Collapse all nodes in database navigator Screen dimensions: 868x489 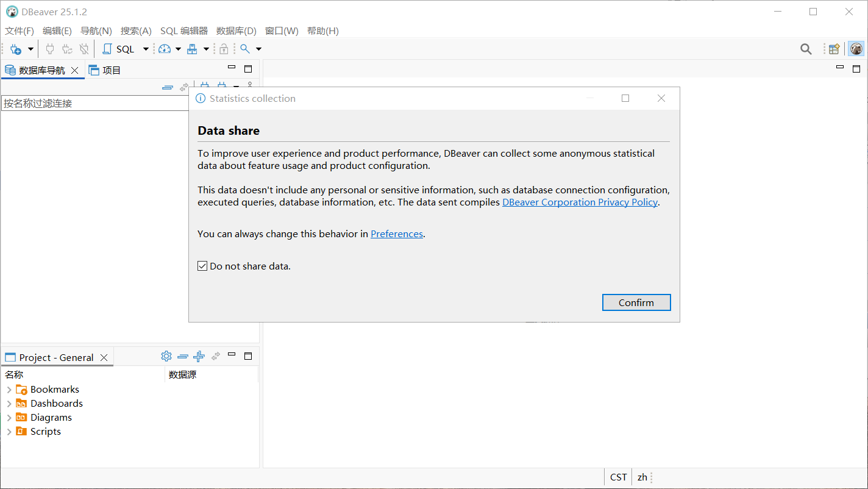click(167, 88)
